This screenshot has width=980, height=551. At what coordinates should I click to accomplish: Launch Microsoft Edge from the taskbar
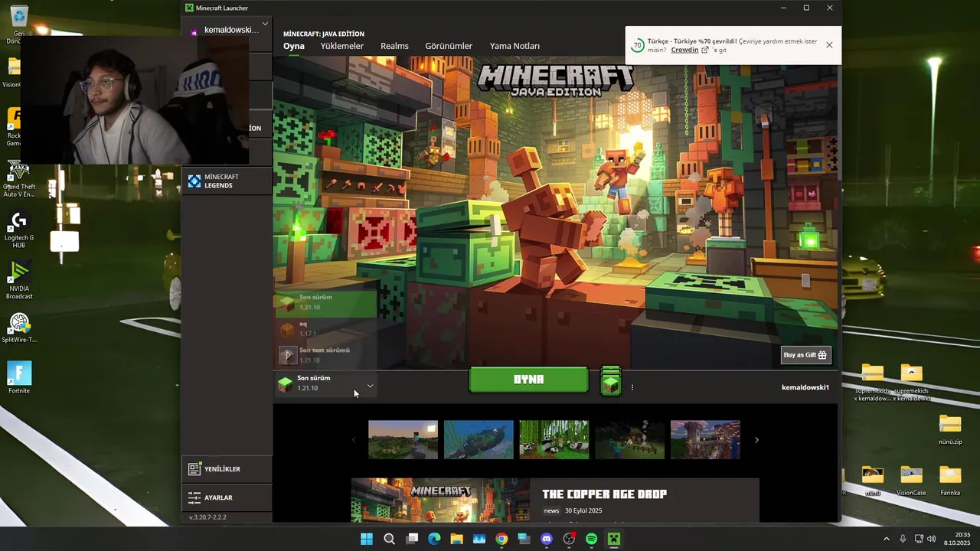click(x=434, y=539)
